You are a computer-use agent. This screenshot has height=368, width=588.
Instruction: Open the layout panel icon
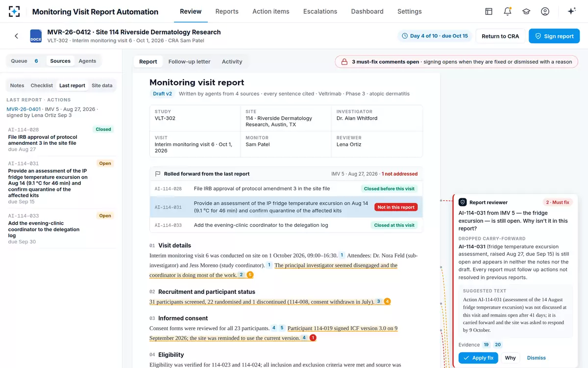click(489, 11)
